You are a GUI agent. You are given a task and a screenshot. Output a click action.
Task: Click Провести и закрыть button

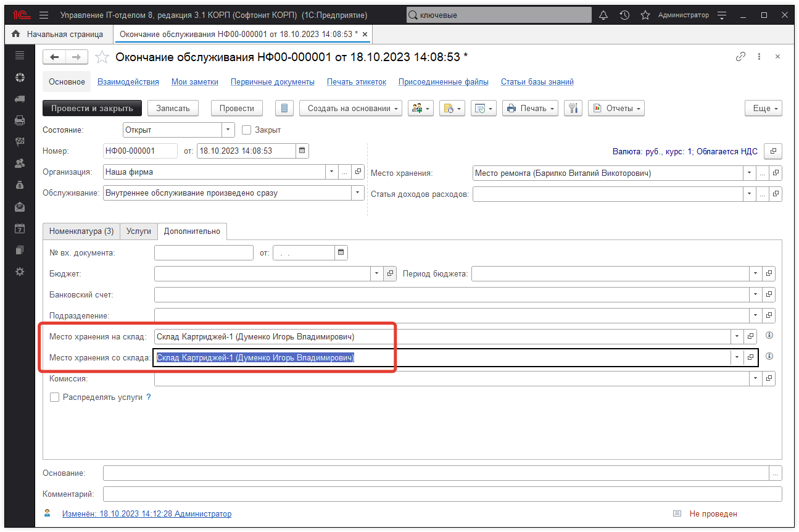coord(92,108)
